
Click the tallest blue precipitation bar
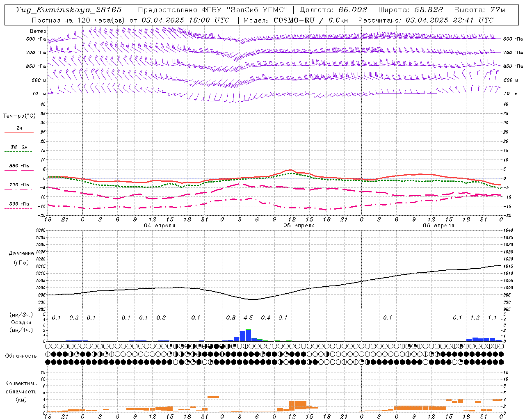248,336
